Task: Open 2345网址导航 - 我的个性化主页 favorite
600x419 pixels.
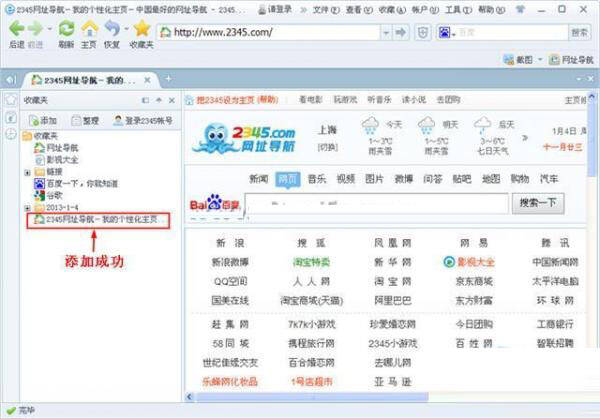Action: [98, 220]
